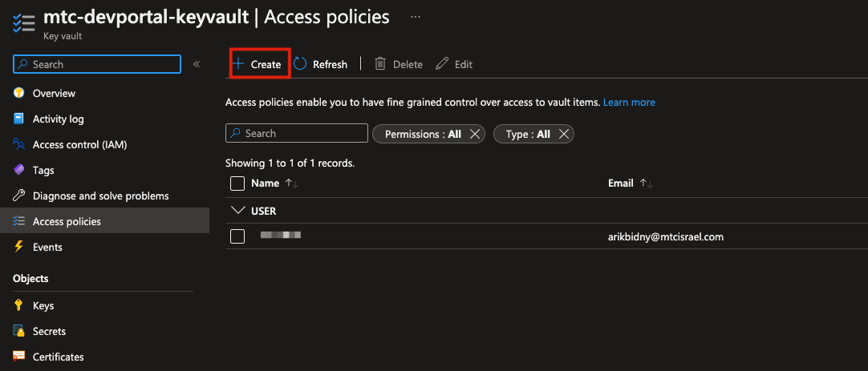
Task: Click the Delete trash icon
Action: click(380, 64)
